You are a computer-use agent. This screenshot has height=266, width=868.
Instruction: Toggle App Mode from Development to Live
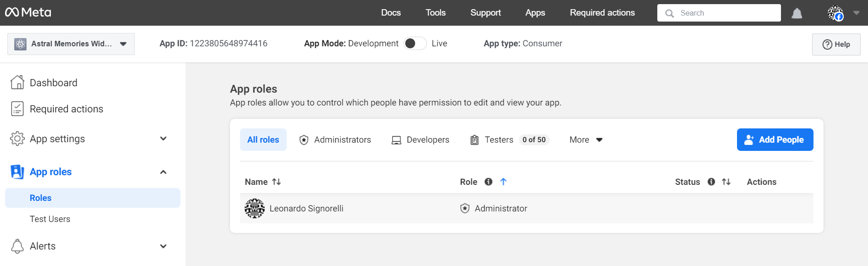(x=415, y=44)
